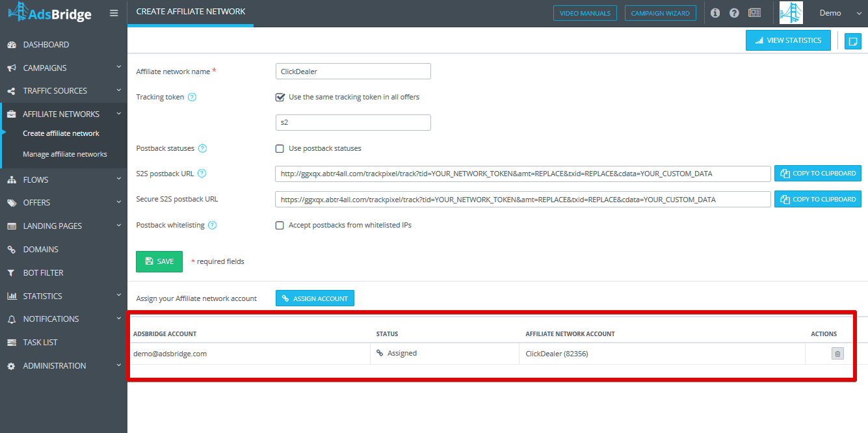Click the S2S postback URL field
This screenshot has width=868, height=433.
[x=523, y=174]
